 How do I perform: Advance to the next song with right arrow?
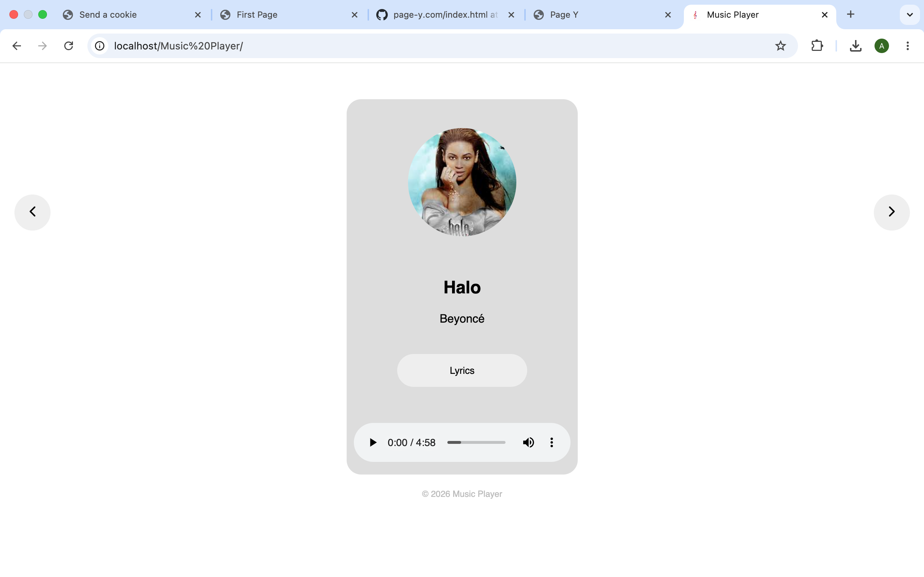coord(891,212)
